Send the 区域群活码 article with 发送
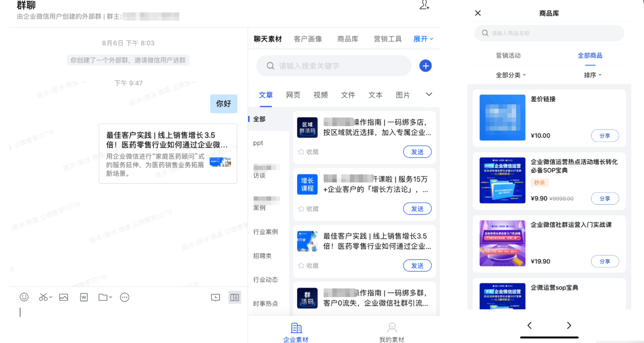644x343 pixels. 417,152
